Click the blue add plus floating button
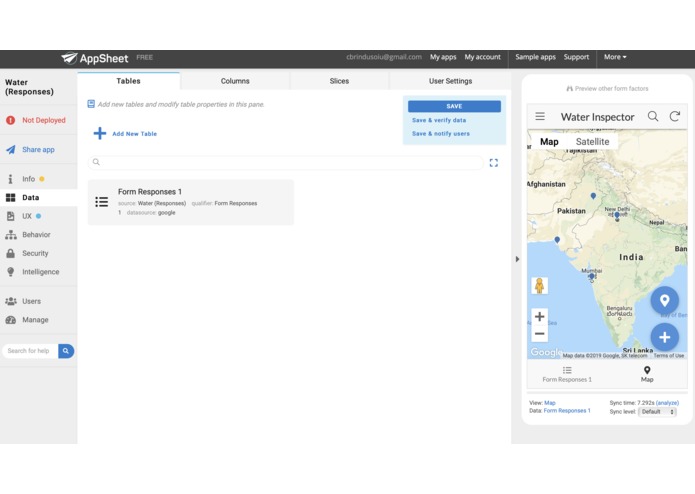The width and height of the screenshot is (695, 494). pos(664,337)
